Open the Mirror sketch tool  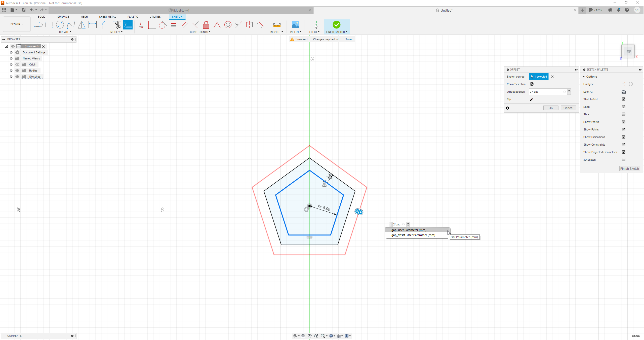pyautogui.click(x=82, y=25)
